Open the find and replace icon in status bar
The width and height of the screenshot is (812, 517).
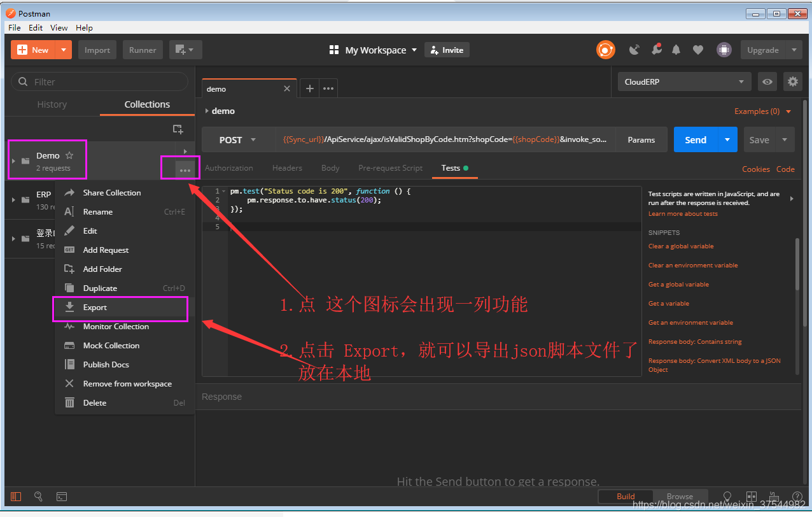click(39, 497)
